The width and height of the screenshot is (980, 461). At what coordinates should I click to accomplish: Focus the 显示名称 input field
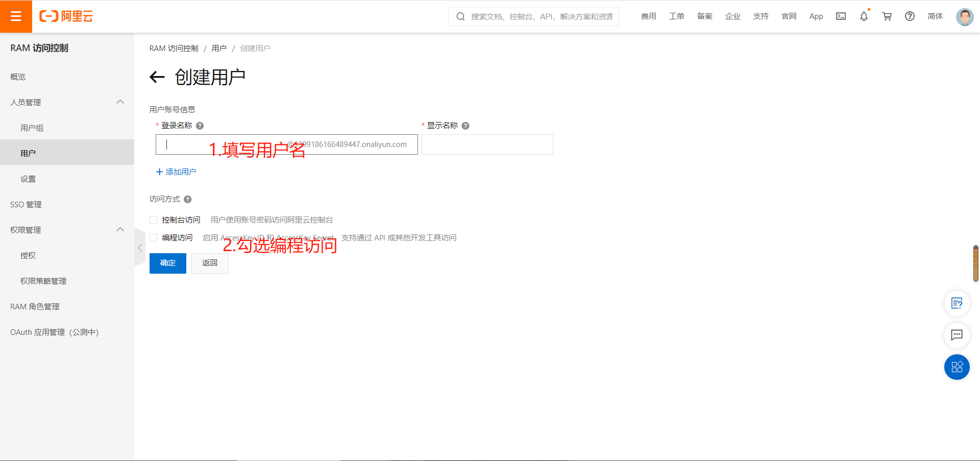point(487,144)
